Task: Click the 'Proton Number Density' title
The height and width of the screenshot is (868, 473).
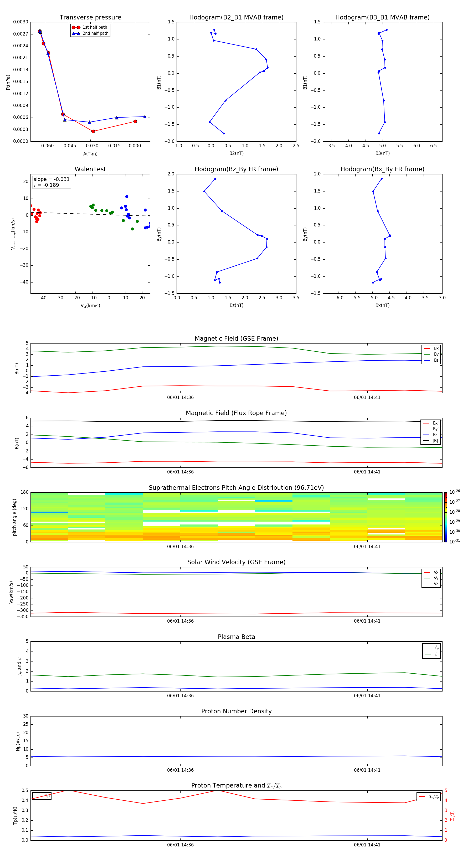Action: coord(236,711)
